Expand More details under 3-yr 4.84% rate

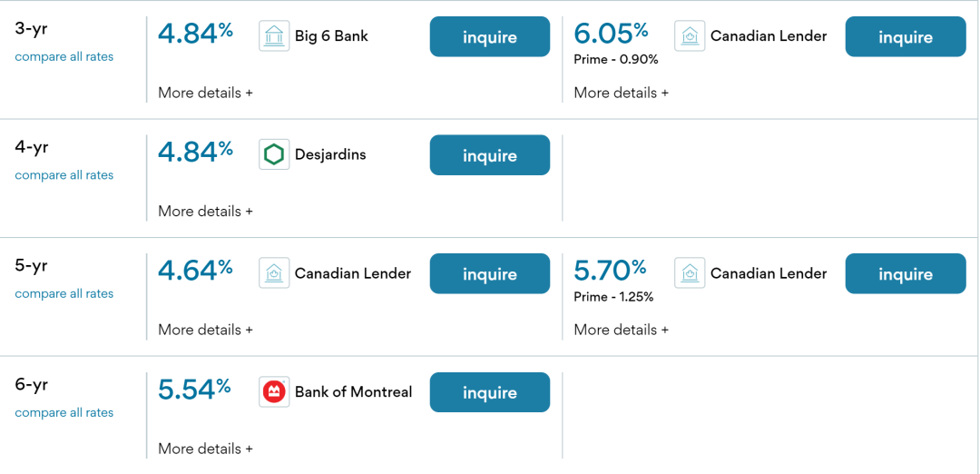(206, 93)
